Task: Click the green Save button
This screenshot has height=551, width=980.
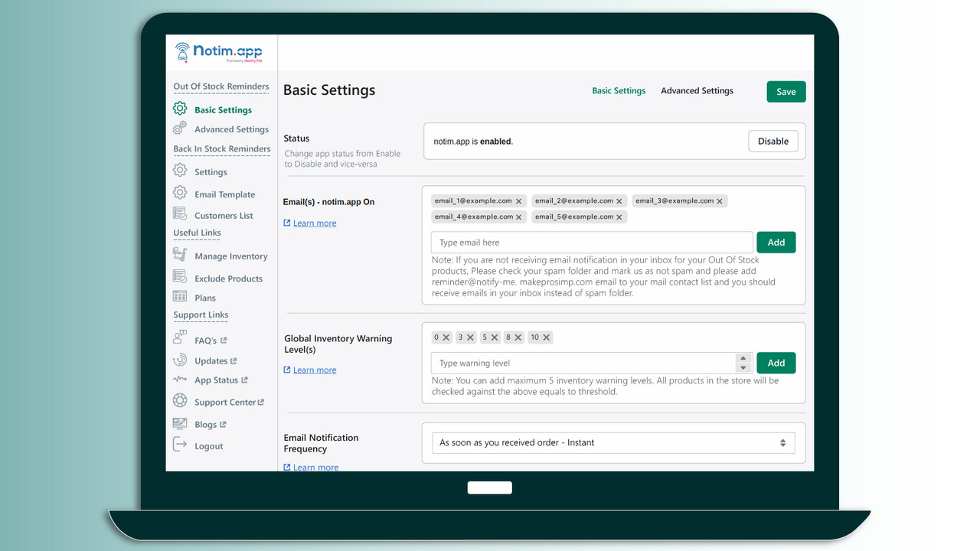Action: click(x=786, y=91)
